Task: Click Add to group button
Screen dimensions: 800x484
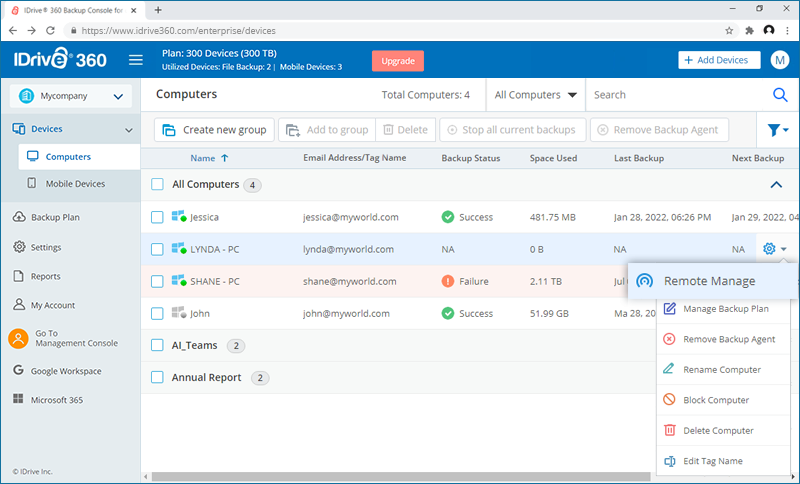Action: point(327,130)
